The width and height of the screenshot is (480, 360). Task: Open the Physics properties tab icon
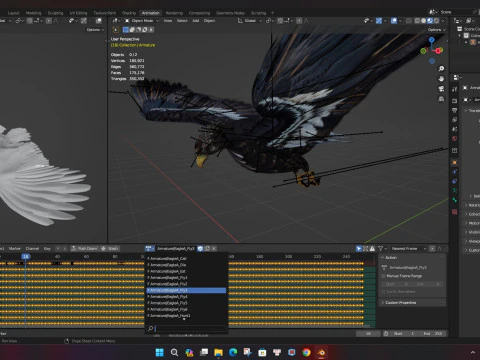[454, 172]
